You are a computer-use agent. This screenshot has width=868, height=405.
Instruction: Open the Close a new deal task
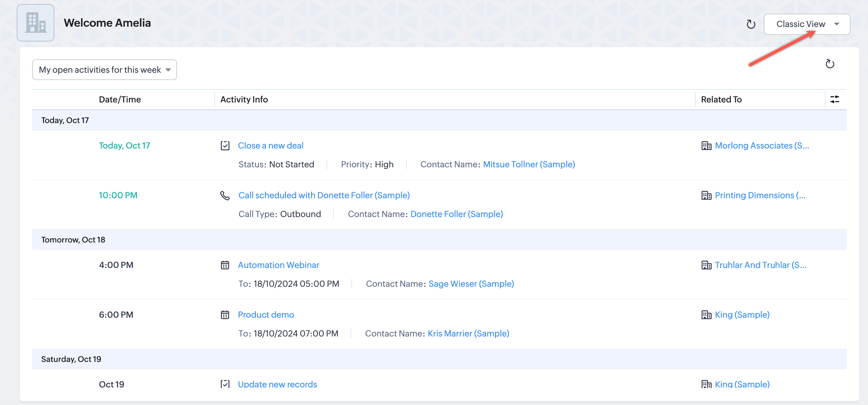click(x=271, y=146)
